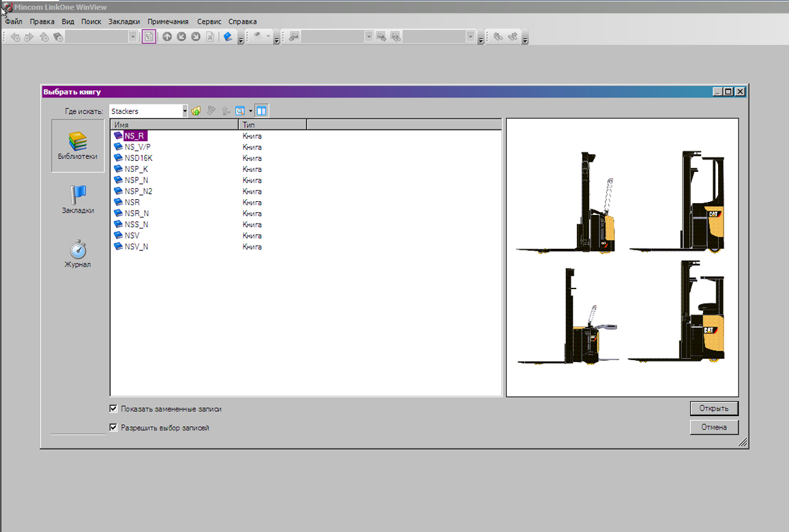Open the Файл menu
Screen dimensions: 789x532
(x=14, y=22)
